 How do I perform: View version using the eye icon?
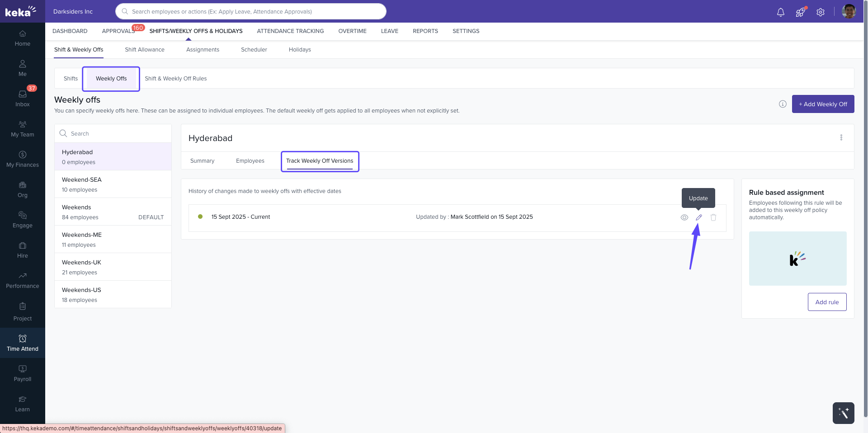tap(684, 217)
